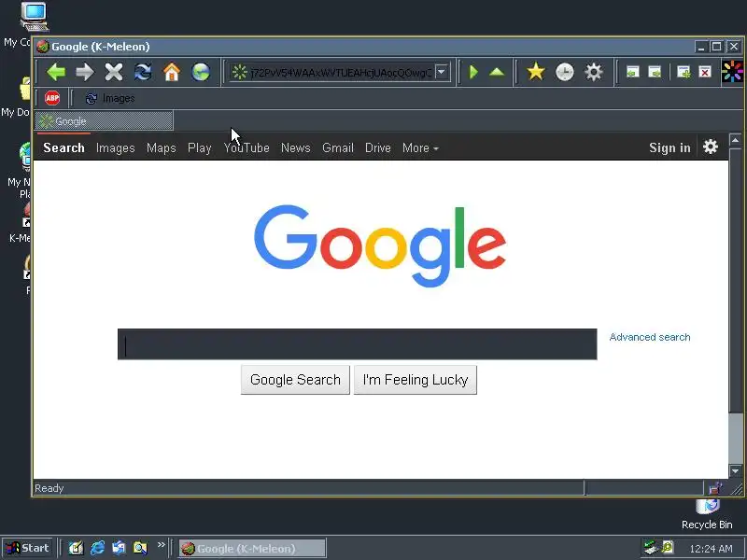
Task: Click the status bar security icon
Action: pyautogui.click(x=715, y=488)
